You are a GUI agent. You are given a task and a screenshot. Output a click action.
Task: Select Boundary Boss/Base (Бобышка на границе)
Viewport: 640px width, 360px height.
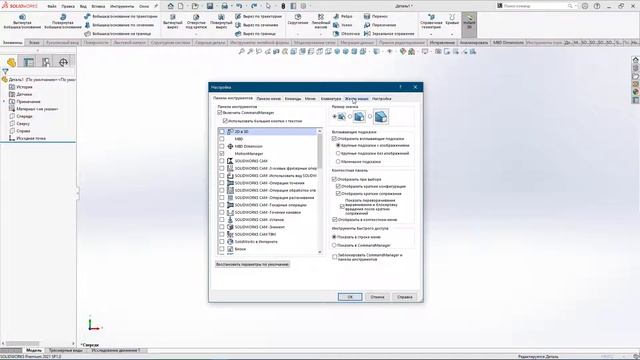[x=118, y=34]
